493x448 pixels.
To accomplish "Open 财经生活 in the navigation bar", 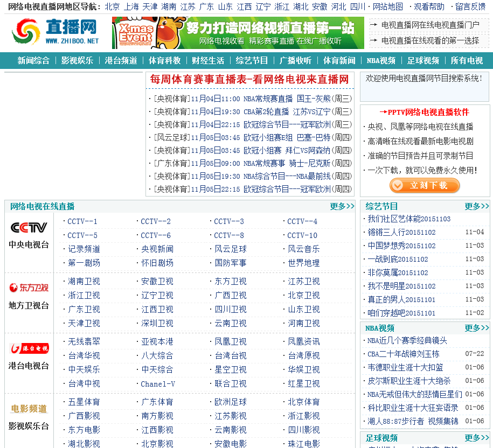I will (x=208, y=60).
